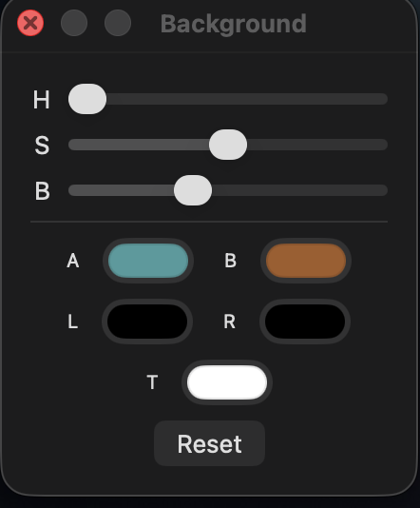Image resolution: width=420 pixels, height=508 pixels.
Task: Click the greyed-out zoom window button
Action: (x=118, y=23)
